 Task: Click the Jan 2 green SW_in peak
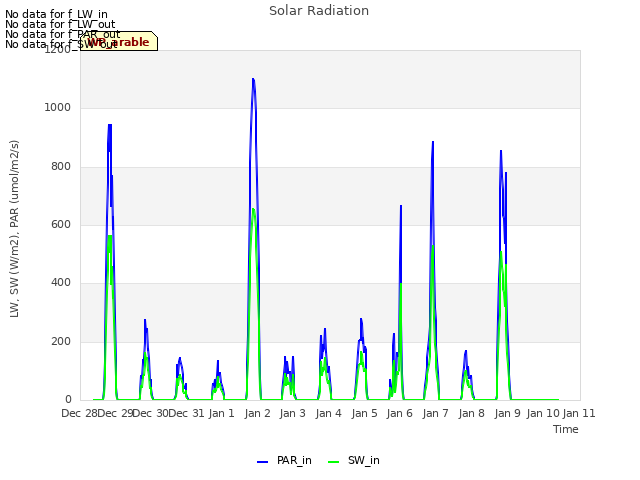(253, 209)
